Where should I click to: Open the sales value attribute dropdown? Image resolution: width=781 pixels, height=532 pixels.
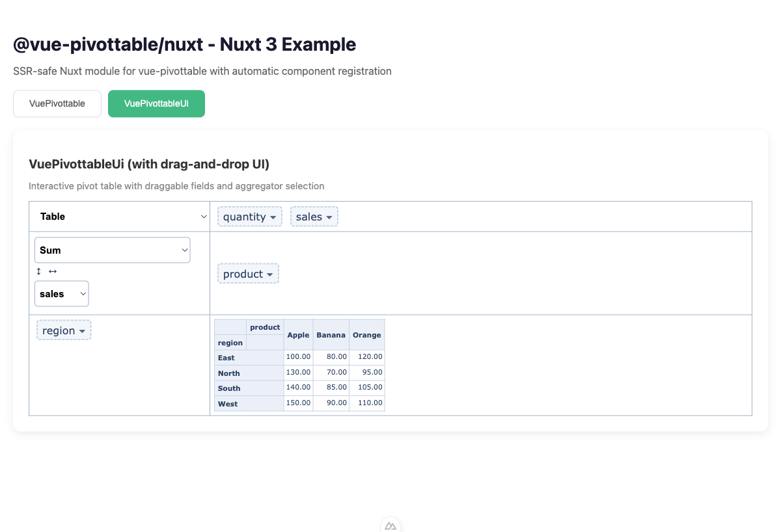[x=61, y=293]
